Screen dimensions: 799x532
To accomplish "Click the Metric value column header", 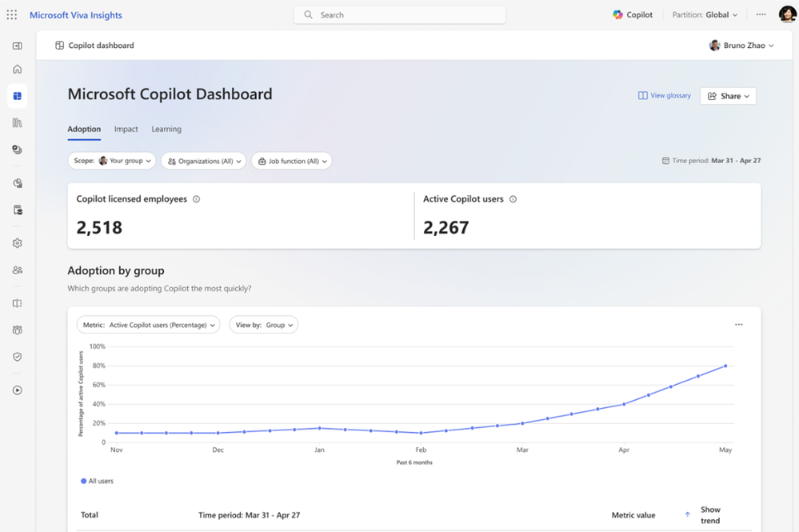I will click(x=633, y=515).
